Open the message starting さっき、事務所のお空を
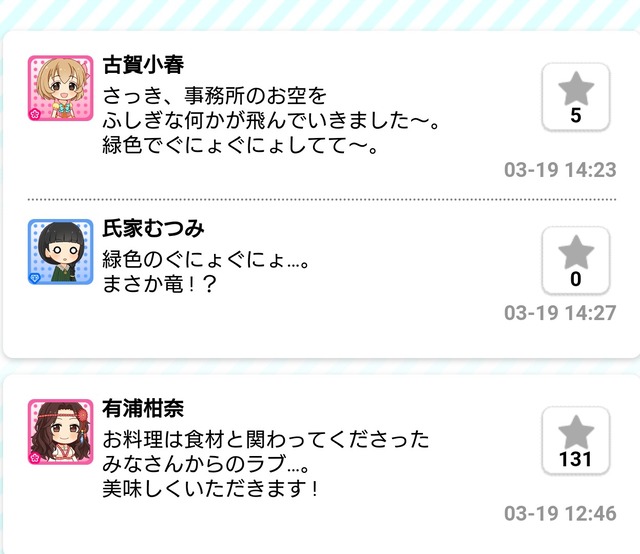Image resolution: width=640 pixels, height=554 pixels. click(270, 120)
